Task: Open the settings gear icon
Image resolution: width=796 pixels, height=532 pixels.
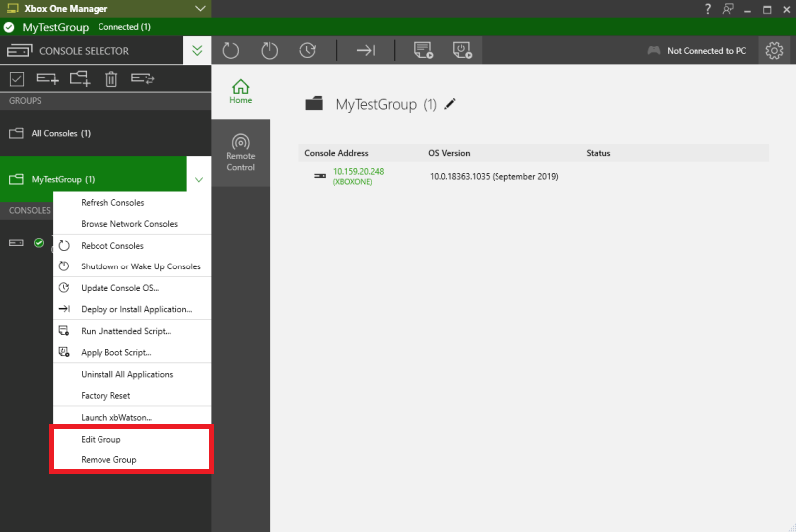Action: pyautogui.click(x=774, y=50)
